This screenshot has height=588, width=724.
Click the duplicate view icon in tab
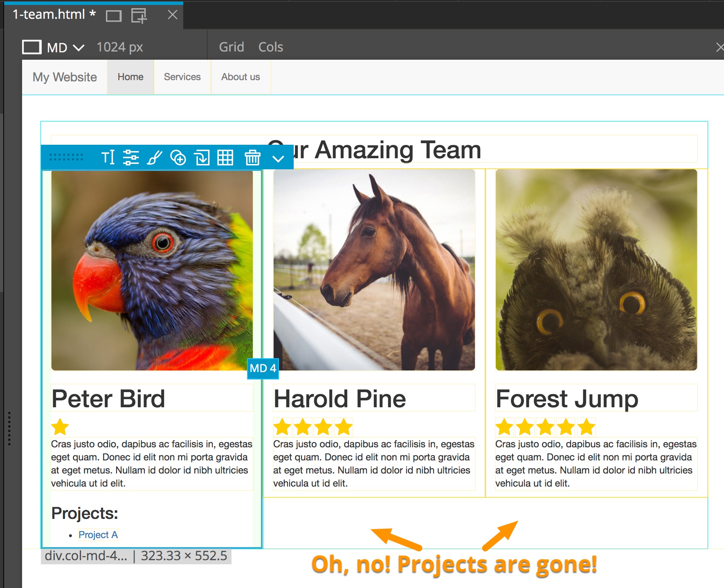pos(139,16)
